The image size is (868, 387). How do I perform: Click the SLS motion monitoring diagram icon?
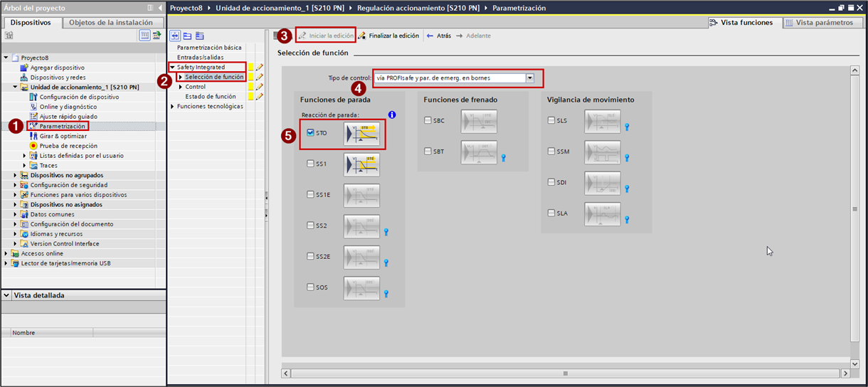(603, 121)
